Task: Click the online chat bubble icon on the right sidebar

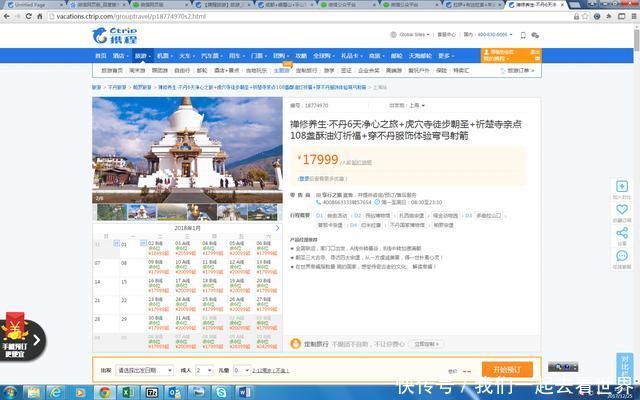Action: coord(622,256)
